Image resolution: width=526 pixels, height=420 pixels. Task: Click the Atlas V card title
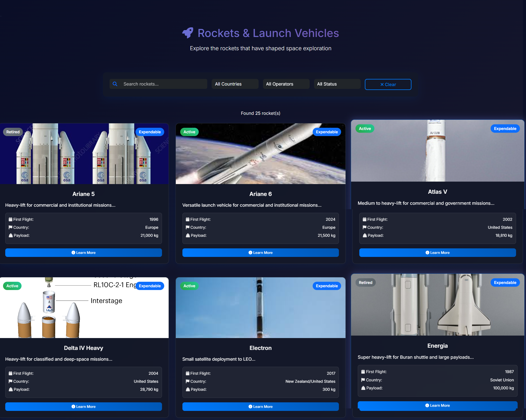437,192
